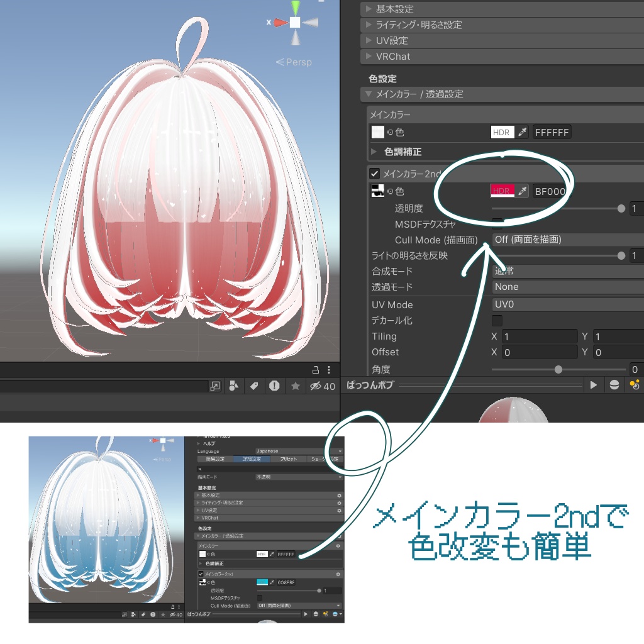Click the padlock icon above the toolbar
This screenshot has height=644, width=644.
317,371
